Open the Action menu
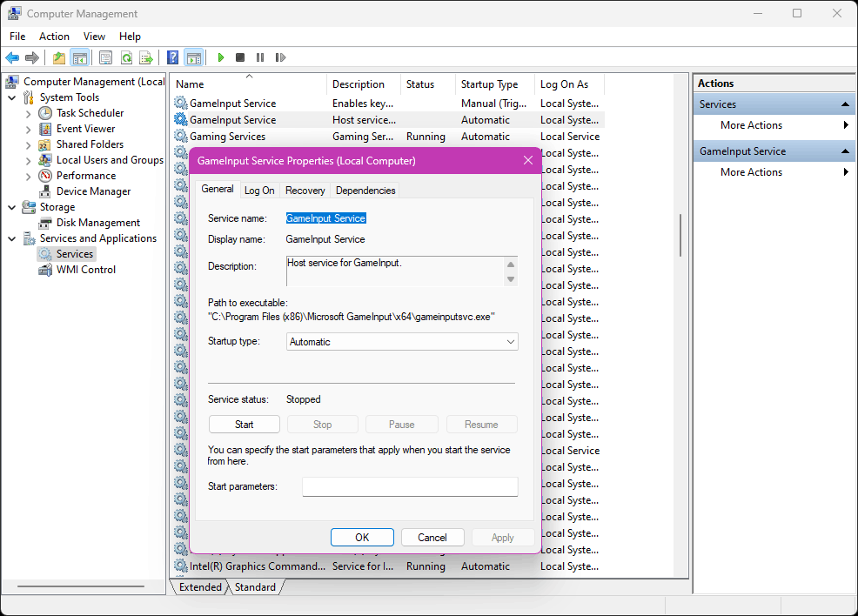Viewport: 858px width, 616px height. click(x=54, y=36)
